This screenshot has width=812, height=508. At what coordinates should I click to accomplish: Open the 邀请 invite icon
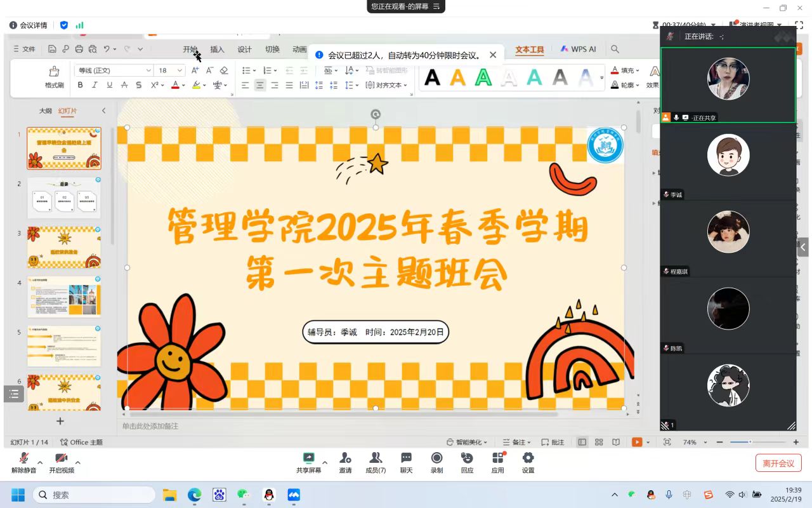[345, 458]
